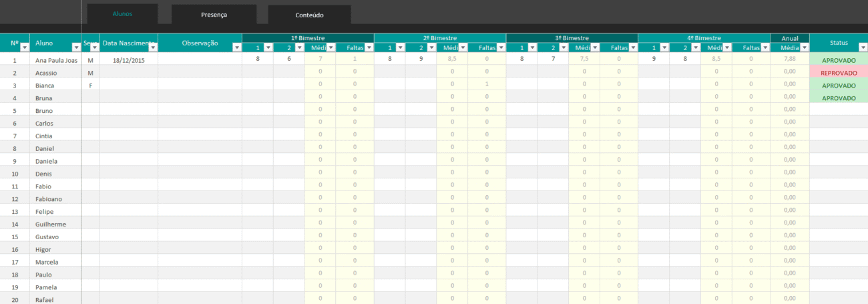The image size is (868, 304).
Task: Select the student name Daniela
Action: pos(46,161)
